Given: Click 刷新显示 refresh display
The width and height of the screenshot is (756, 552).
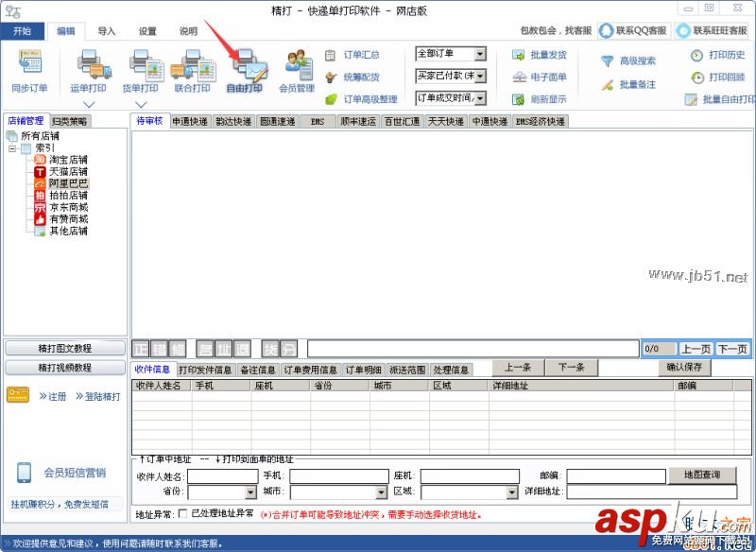Looking at the screenshot, I should click(540, 99).
